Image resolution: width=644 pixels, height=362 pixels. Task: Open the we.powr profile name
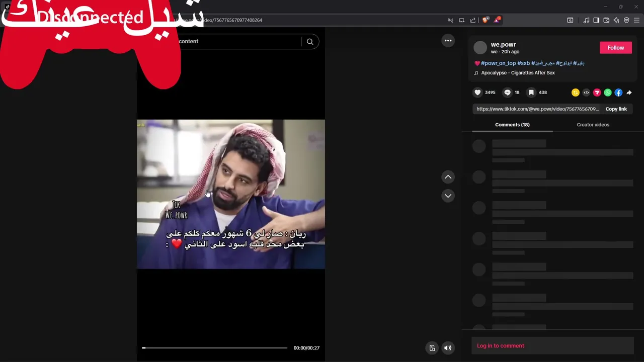503,45
